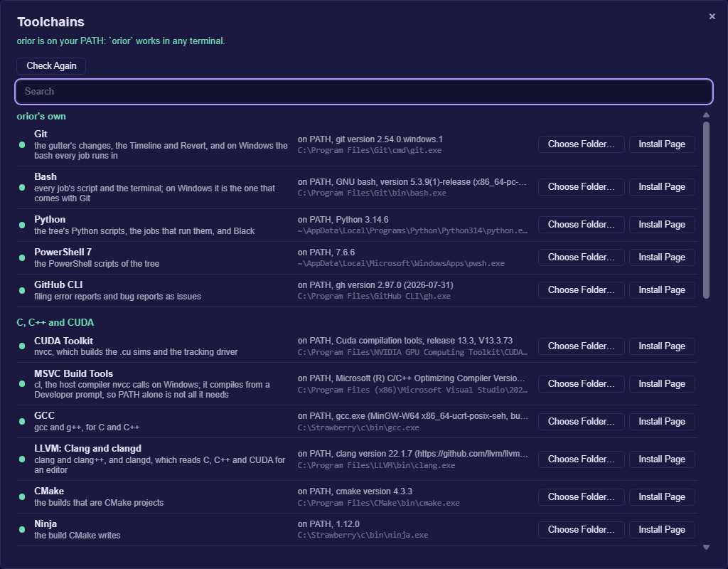Focus the Search input field
The width and height of the screenshot is (728, 569).
(x=364, y=92)
